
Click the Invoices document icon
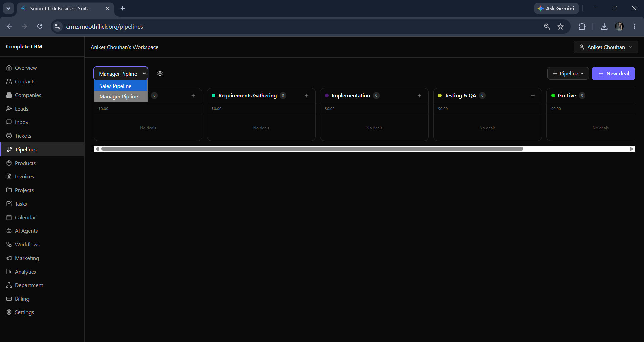[x=9, y=176]
